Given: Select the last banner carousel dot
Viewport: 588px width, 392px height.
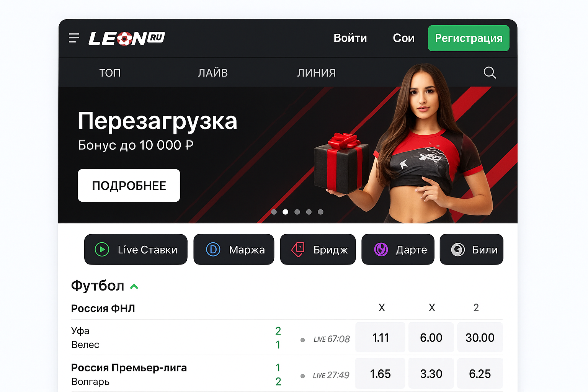Looking at the screenshot, I should [x=320, y=212].
